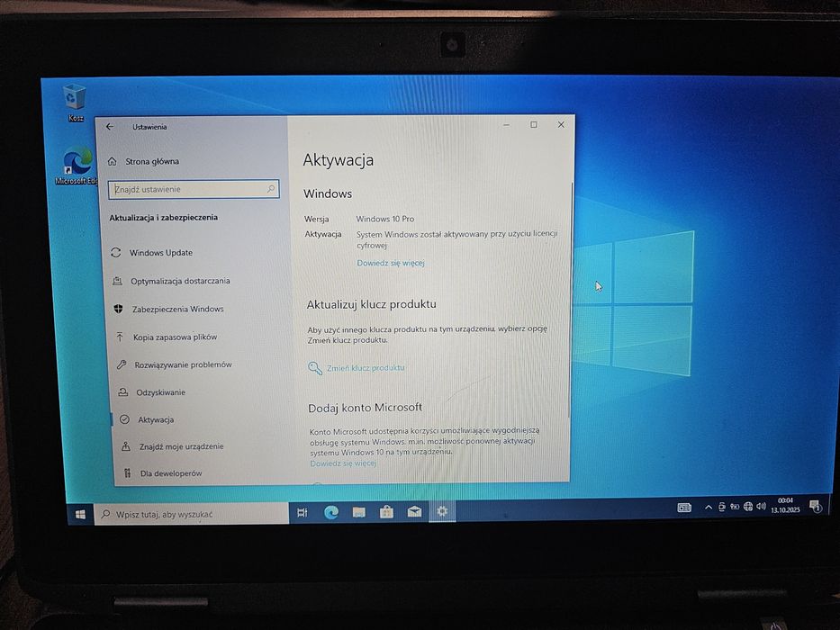840x630 pixels.
Task: Minimize the Ustawienia window
Action: pyautogui.click(x=506, y=125)
